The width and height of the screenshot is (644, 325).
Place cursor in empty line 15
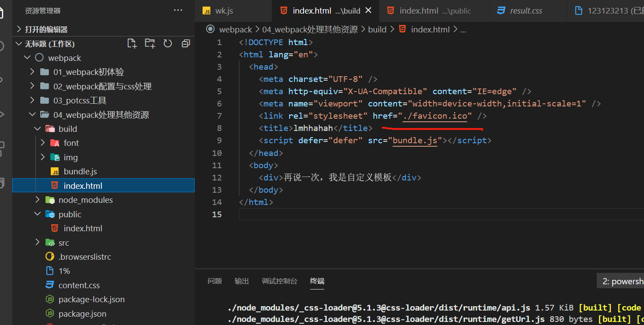(441, 214)
